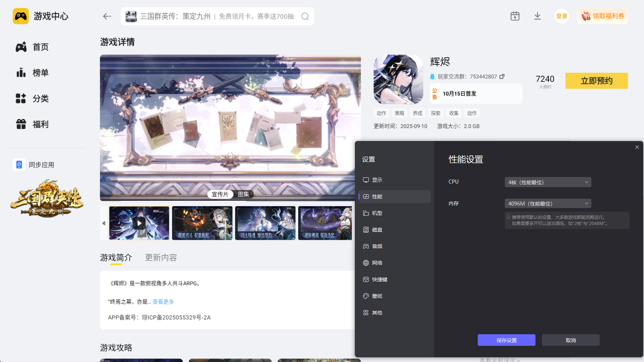Click the 立即预约 reservation button

click(x=596, y=81)
